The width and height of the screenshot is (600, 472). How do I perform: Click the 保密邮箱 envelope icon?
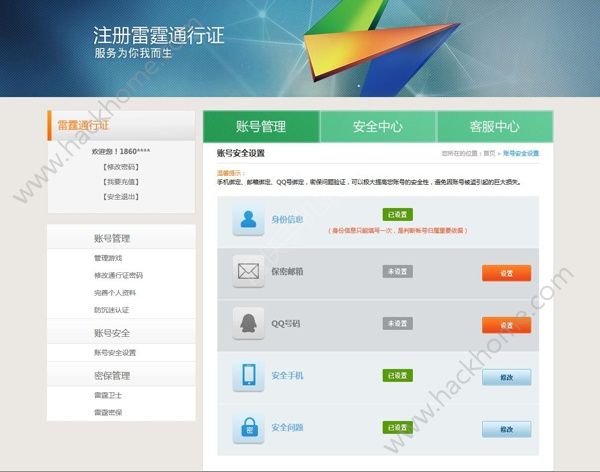[248, 271]
